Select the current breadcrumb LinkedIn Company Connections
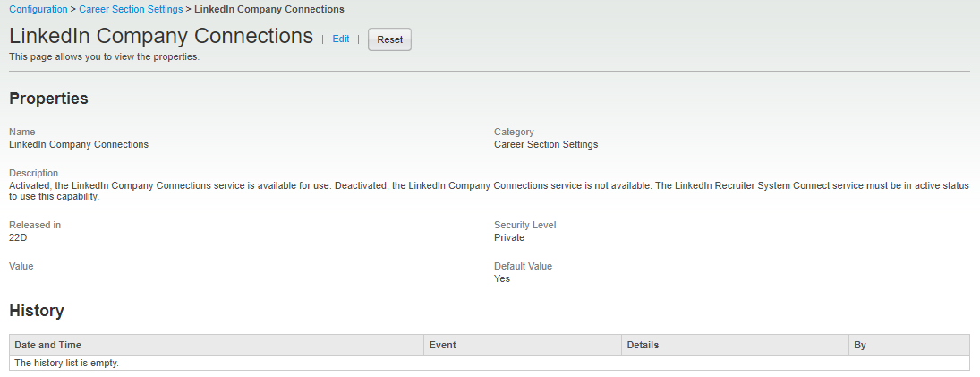Screen dimensions: 980x377 pyautogui.click(x=268, y=9)
